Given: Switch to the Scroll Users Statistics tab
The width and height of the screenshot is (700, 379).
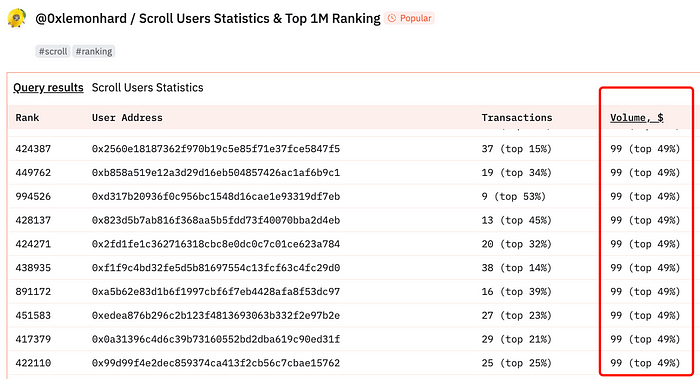Looking at the screenshot, I should [147, 87].
